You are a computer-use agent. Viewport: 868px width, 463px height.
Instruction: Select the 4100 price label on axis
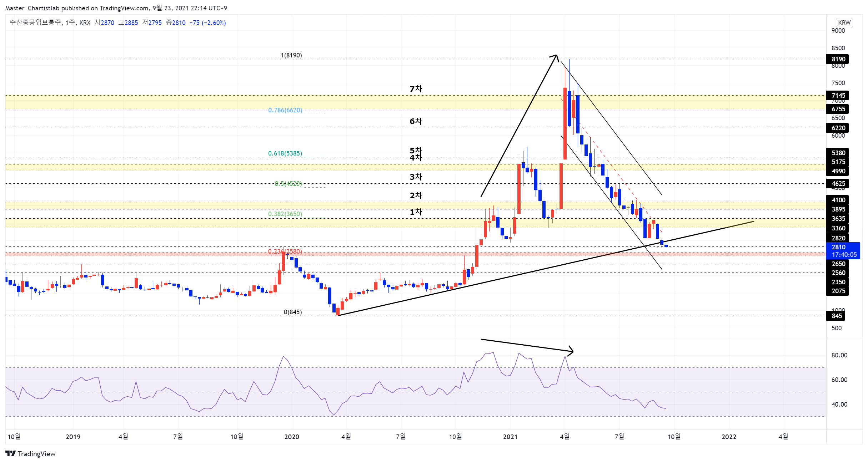pos(838,200)
